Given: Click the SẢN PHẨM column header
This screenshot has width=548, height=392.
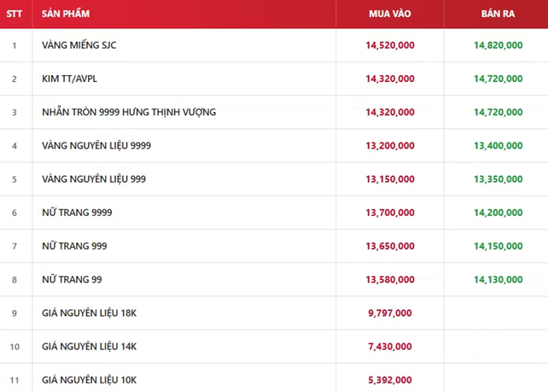Looking at the screenshot, I should 66,14.
